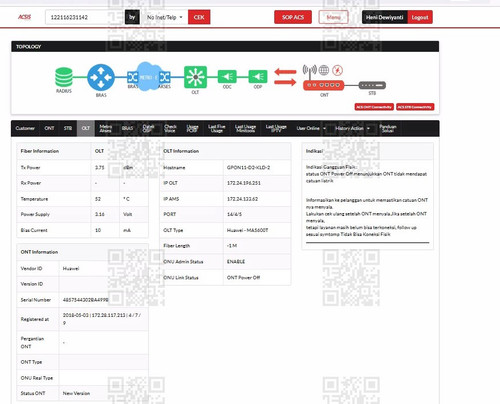Open the Metro Akses tab
The height and width of the screenshot is (404, 500).
point(106,128)
